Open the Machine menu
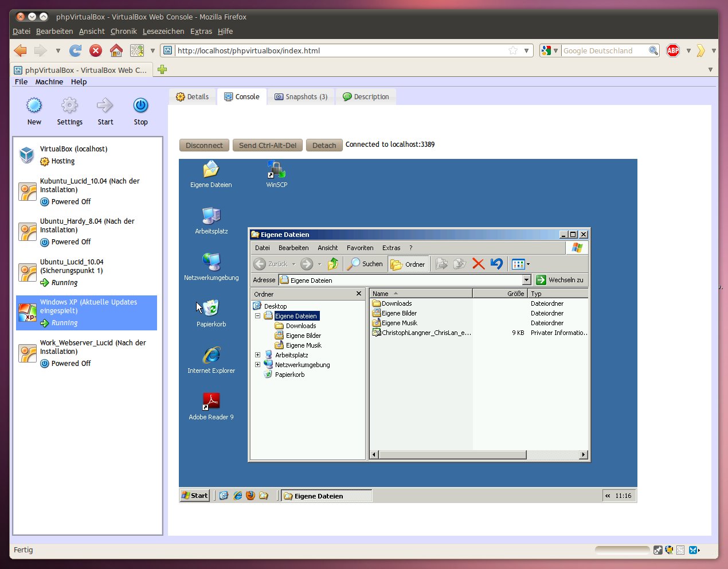Screen dimensions: 728x569 coord(49,81)
